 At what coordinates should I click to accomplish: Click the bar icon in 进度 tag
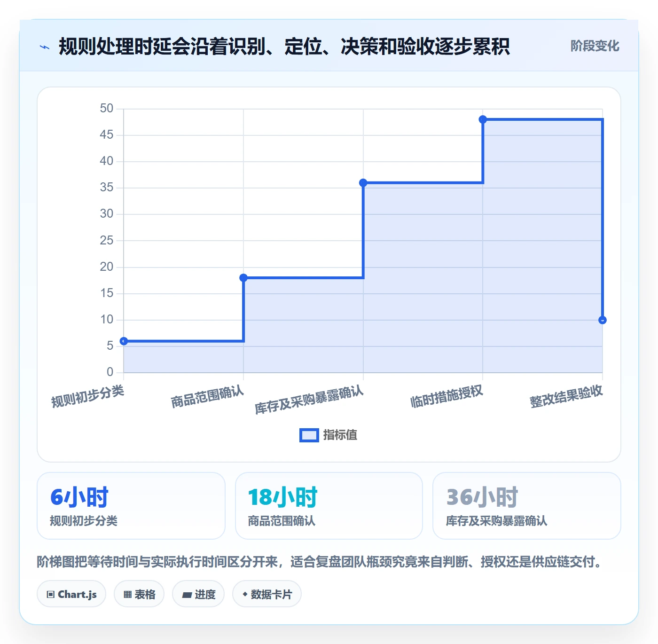click(x=187, y=595)
